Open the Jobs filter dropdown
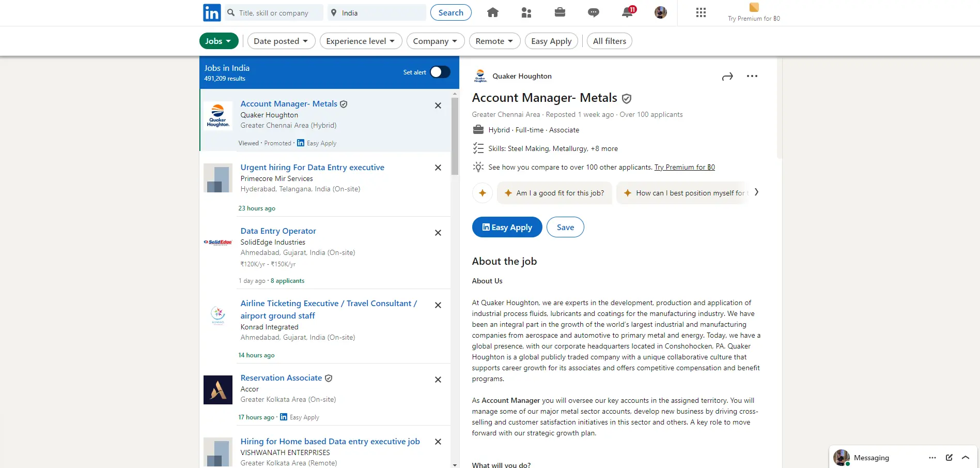Screen dimensions: 980x468 pyautogui.click(x=219, y=41)
